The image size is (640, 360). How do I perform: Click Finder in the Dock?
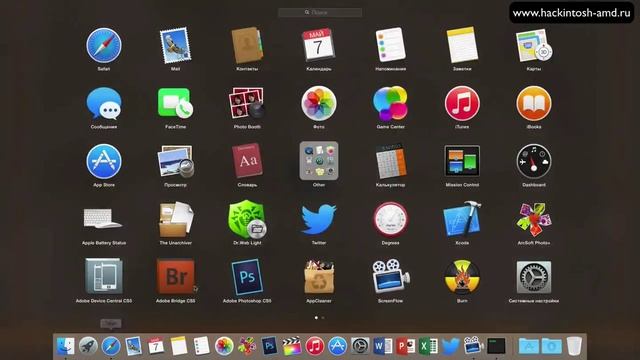[x=65, y=347]
